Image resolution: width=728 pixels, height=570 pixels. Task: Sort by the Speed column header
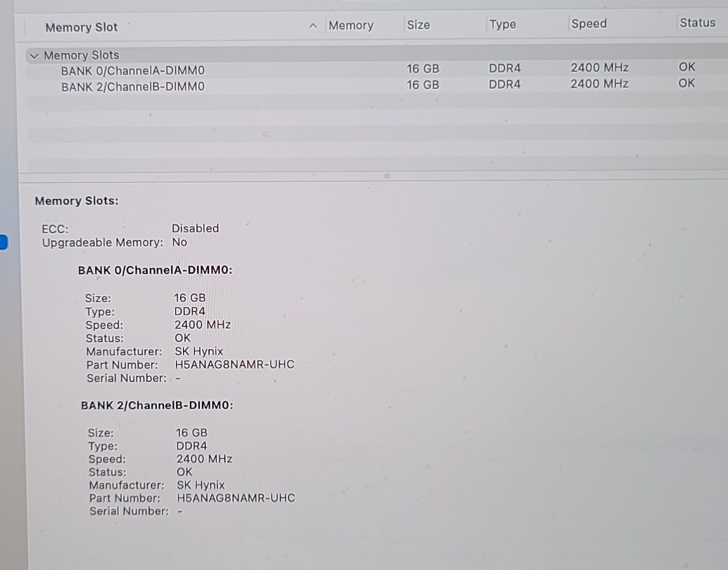click(x=589, y=24)
